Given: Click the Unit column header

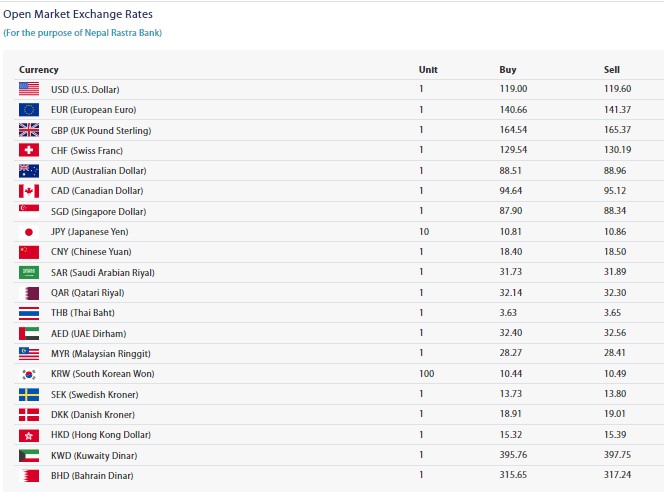Looking at the screenshot, I should coord(428,70).
